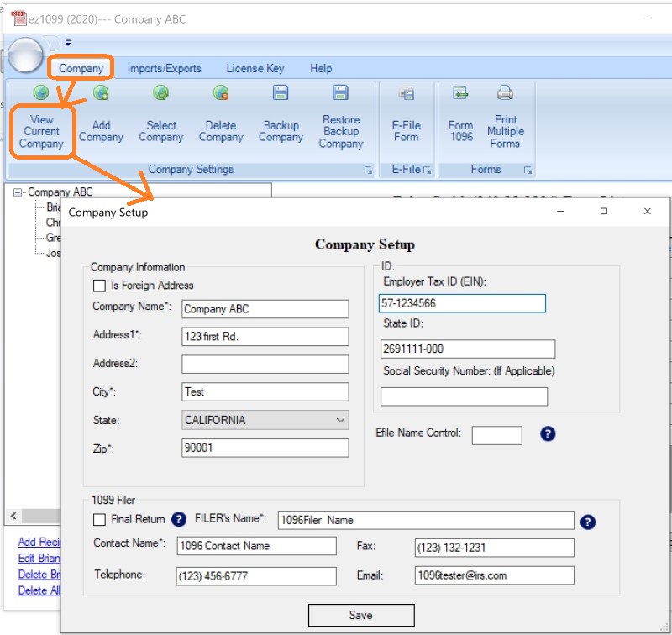Expand the Company Settings group launcher
672x635 pixels.
(x=367, y=171)
